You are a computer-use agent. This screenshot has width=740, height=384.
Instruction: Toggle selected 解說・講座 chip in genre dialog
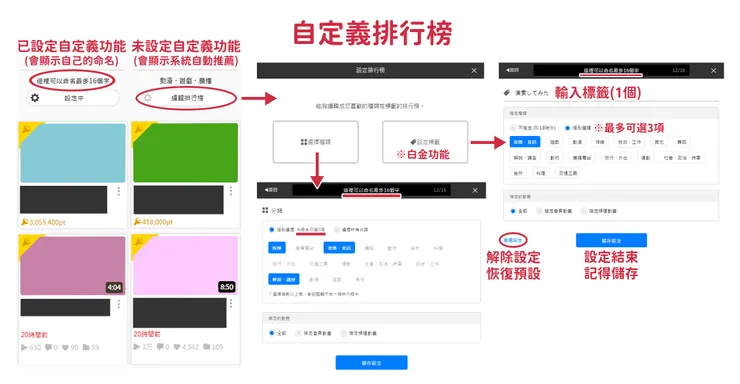coord(284,279)
